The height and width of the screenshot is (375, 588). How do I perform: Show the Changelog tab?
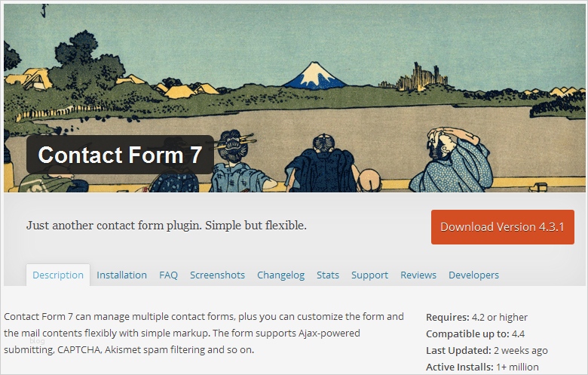pos(280,275)
